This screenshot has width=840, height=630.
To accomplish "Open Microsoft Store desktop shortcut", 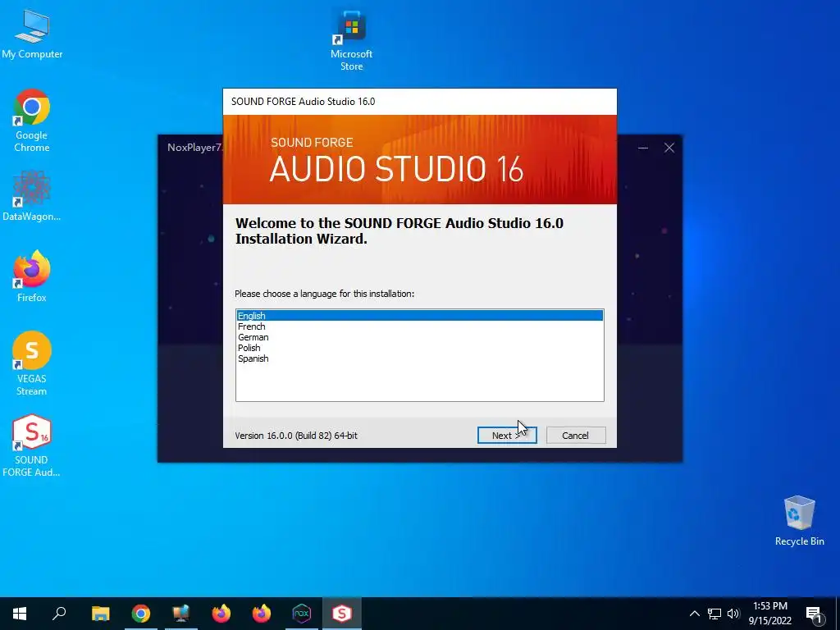I will click(x=351, y=41).
